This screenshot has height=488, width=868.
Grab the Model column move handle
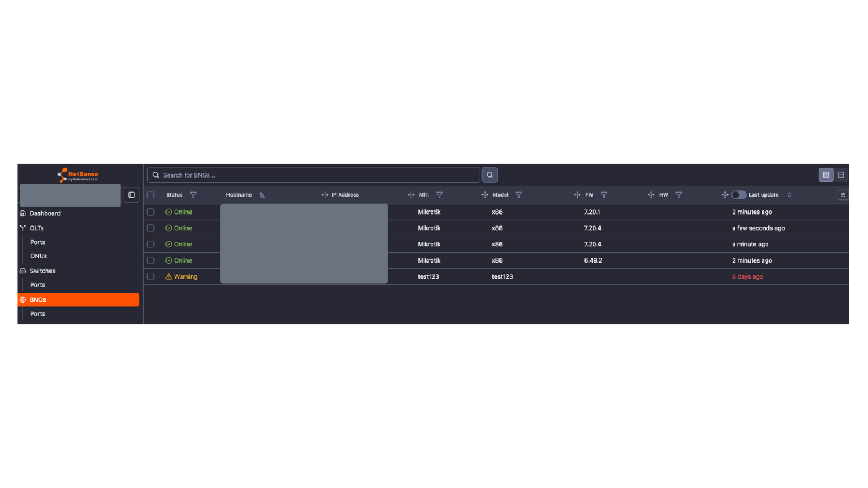click(485, 195)
